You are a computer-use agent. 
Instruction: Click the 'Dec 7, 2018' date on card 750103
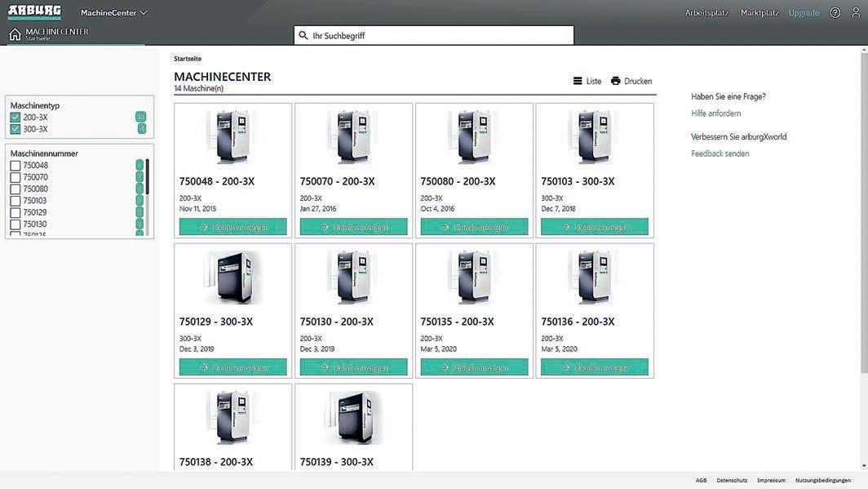(x=558, y=209)
